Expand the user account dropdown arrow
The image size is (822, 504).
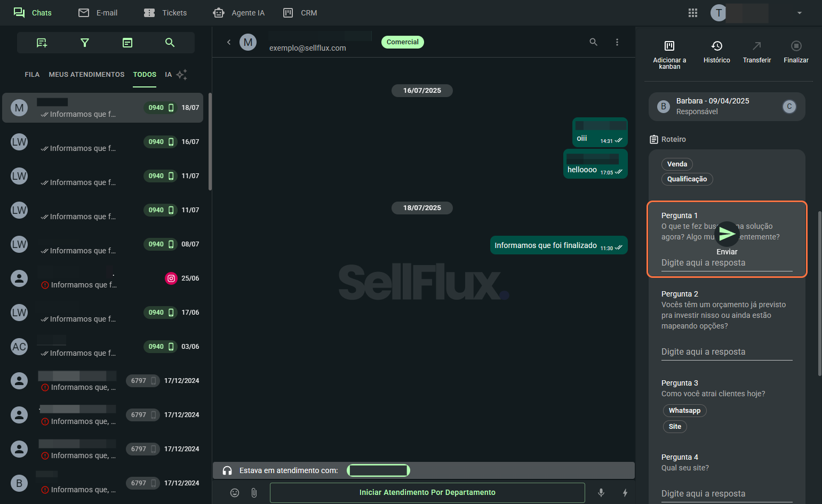[x=800, y=13]
